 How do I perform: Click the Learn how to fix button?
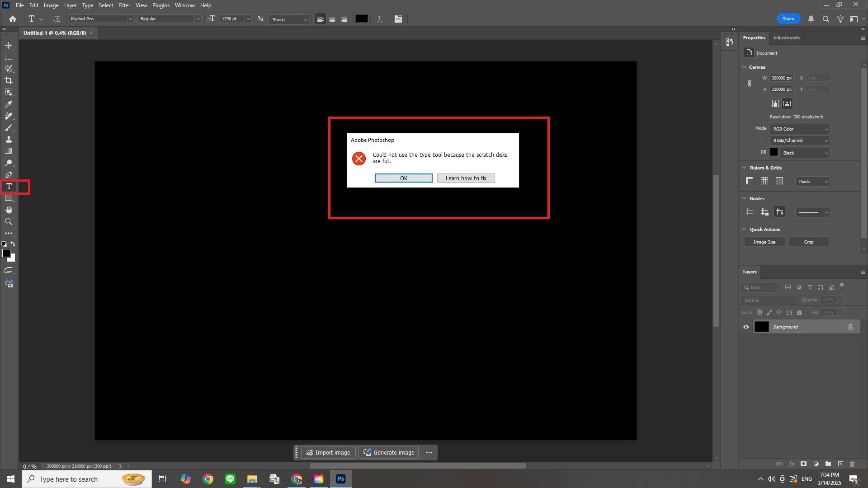(x=466, y=178)
